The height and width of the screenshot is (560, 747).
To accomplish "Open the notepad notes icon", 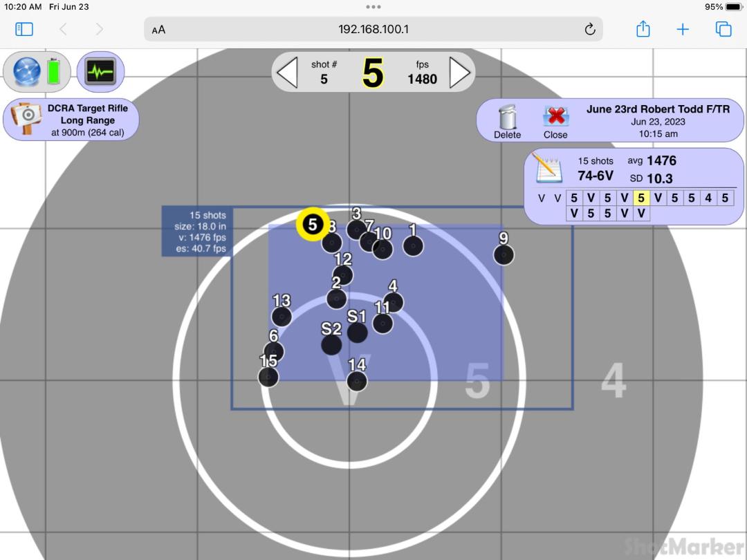I will pyautogui.click(x=547, y=169).
